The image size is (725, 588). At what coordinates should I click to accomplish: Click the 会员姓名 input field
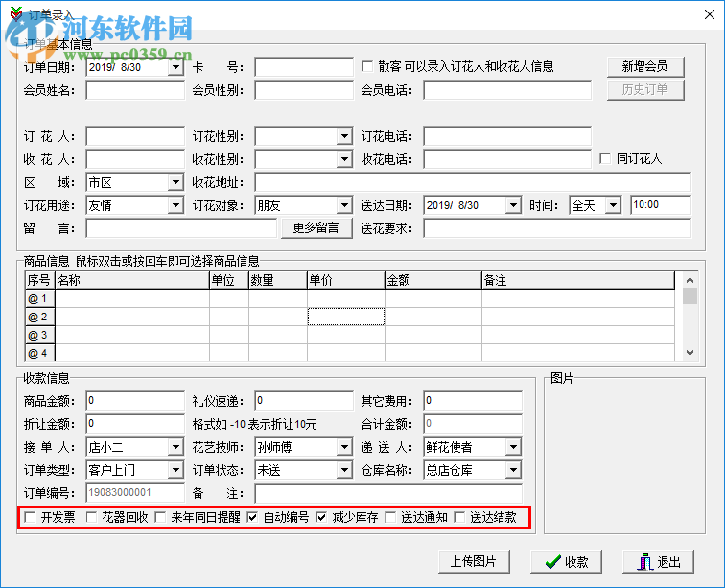[135, 90]
